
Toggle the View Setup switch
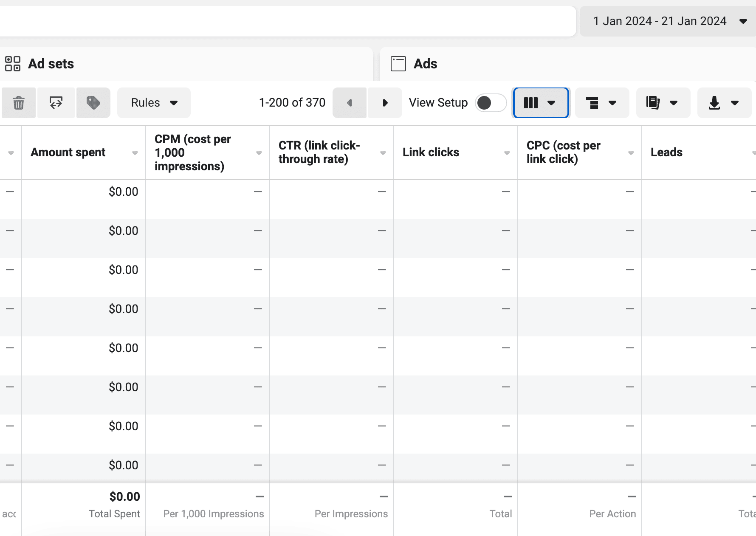[491, 103]
